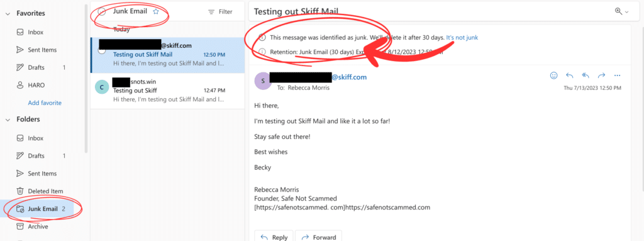Open the zoom dropdown arrow

(x=627, y=12)
